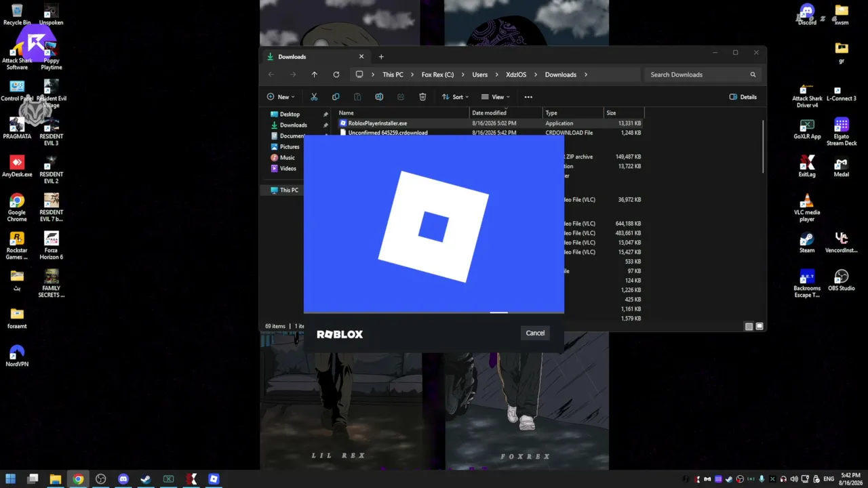Cancel the Roblox installation
This screenshot has height=488, width=868.
(x=535, y=333)
